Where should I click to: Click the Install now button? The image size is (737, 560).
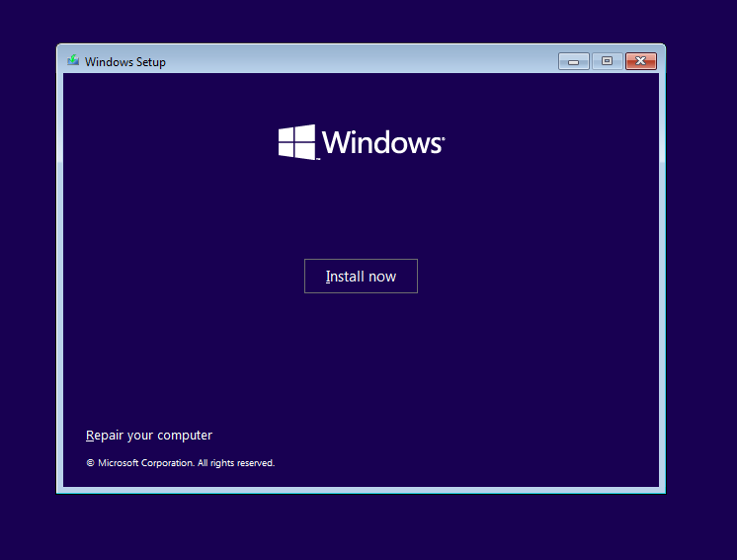point(361,277)
